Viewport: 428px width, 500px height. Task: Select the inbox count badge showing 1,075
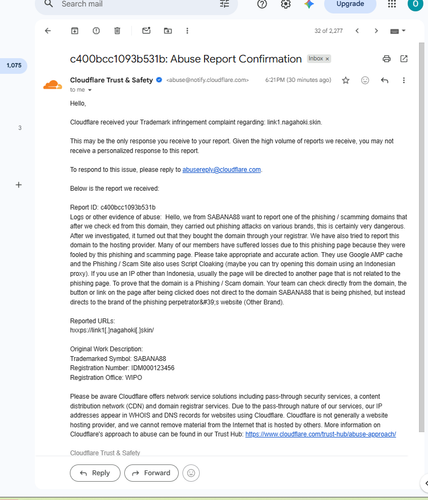14,65
